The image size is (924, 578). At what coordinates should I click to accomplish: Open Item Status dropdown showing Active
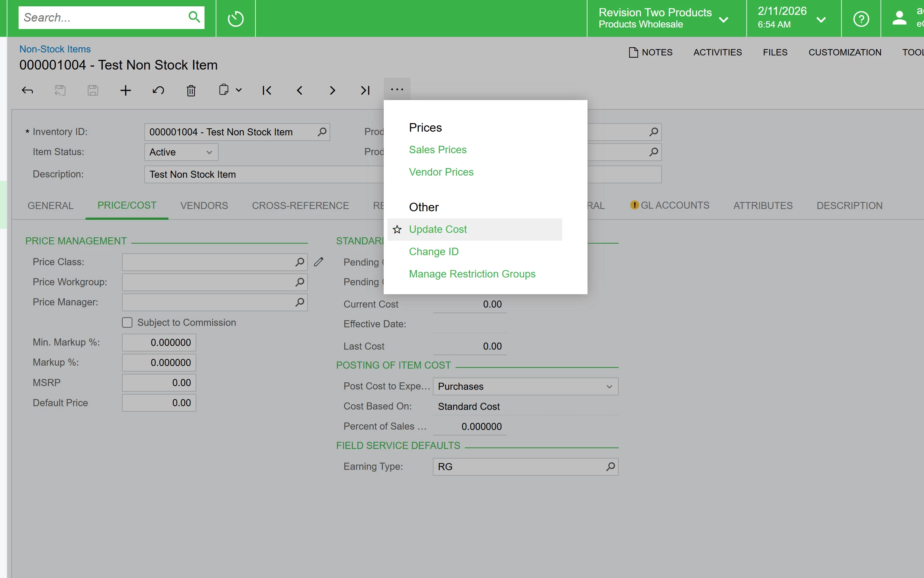(181, 152)
